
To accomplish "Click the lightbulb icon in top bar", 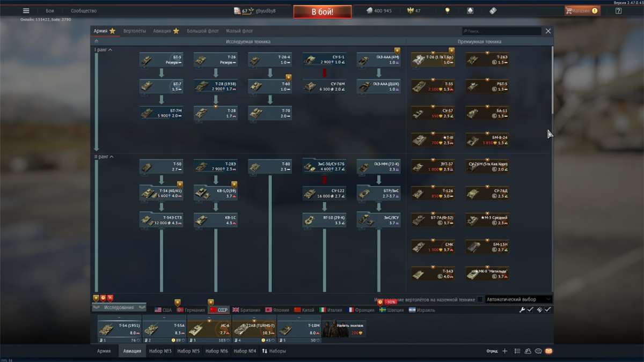I will (447, 11).
